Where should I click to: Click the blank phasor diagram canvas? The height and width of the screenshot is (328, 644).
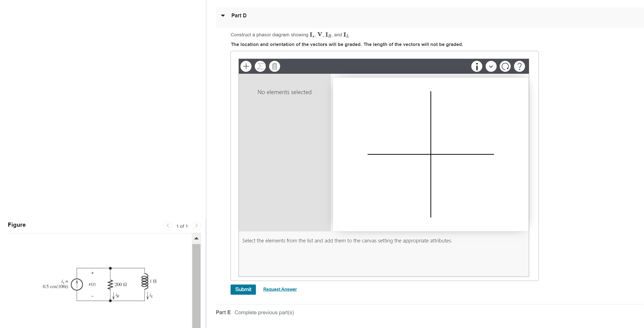point(431,154)
